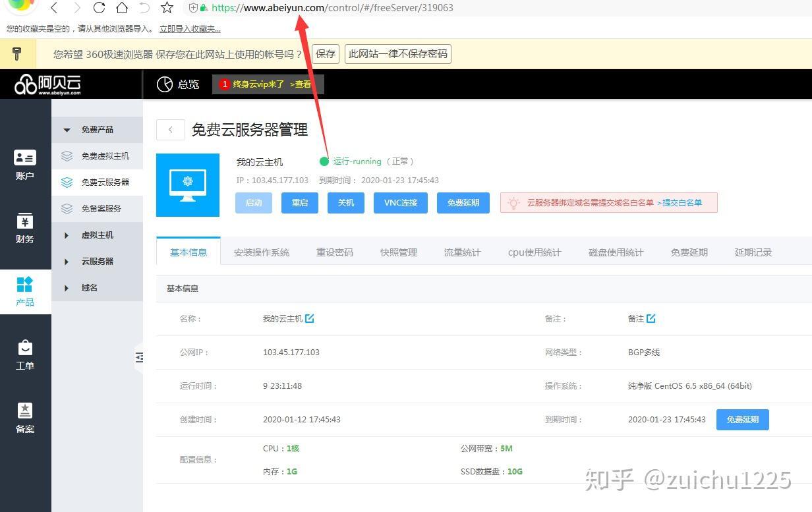
Task: Open the 快照管理 tab
Action: 399,252
